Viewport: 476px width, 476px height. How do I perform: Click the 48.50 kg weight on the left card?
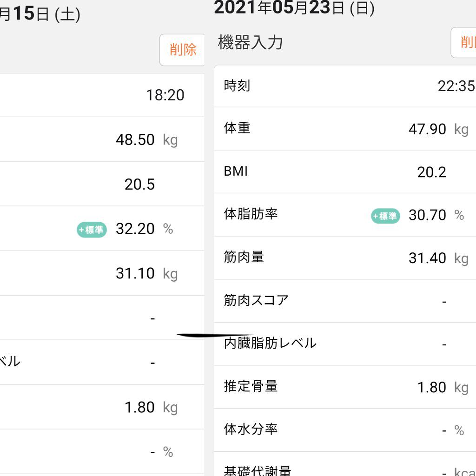(135, 139)
